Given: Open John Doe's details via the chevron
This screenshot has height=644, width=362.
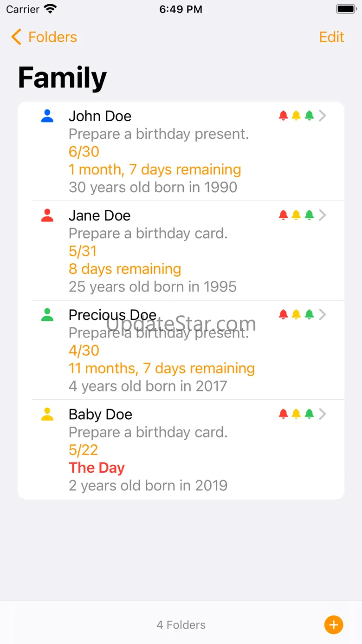Looking at the screenshot, I should click(x=323, y=116).
